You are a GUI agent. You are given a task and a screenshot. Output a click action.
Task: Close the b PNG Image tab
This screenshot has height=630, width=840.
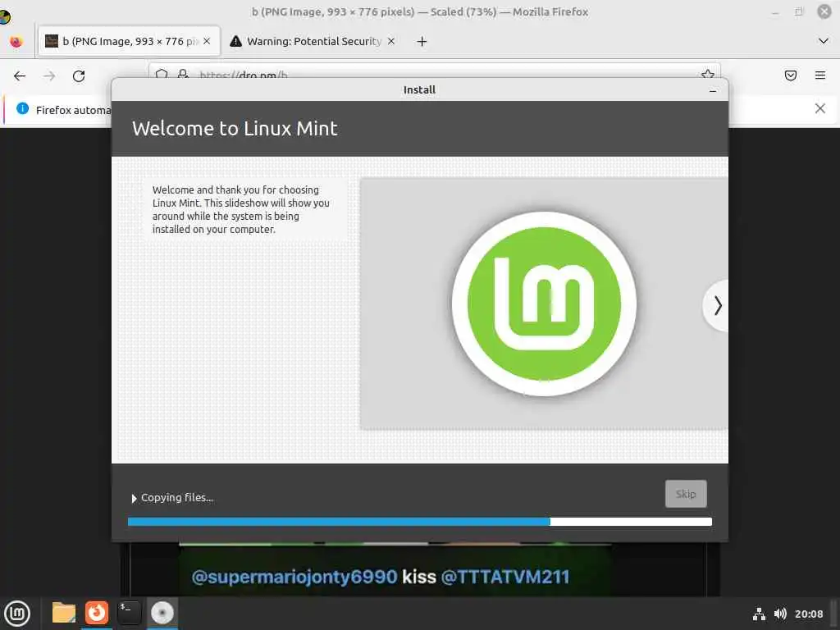[207, 41]
